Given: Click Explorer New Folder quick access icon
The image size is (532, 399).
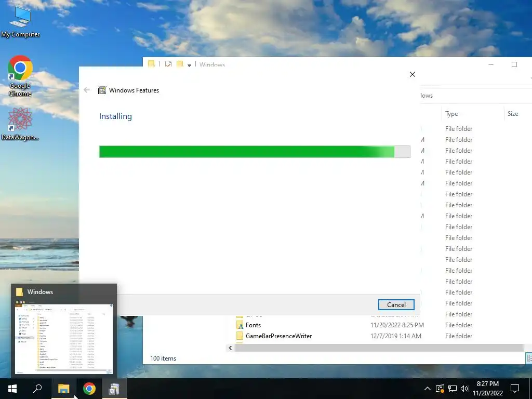Looking at the screenshot, I should coord(180,64).
